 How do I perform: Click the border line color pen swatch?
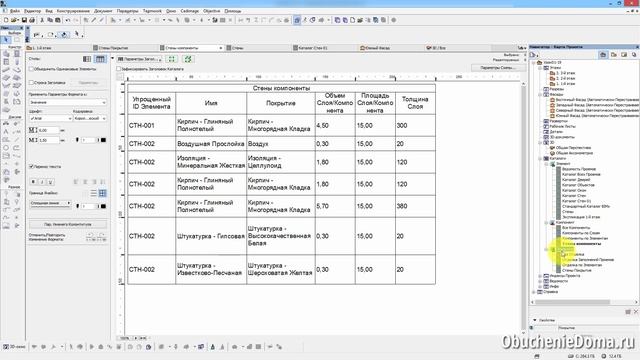[103, 206]
